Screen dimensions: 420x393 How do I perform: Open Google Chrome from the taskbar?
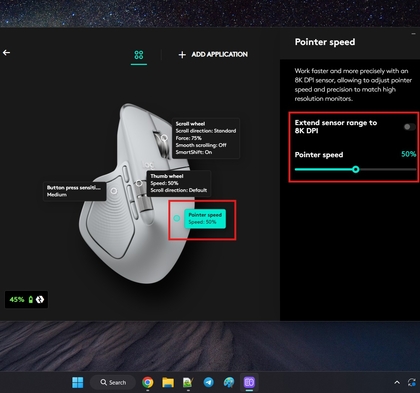click(x=148, y=382)
